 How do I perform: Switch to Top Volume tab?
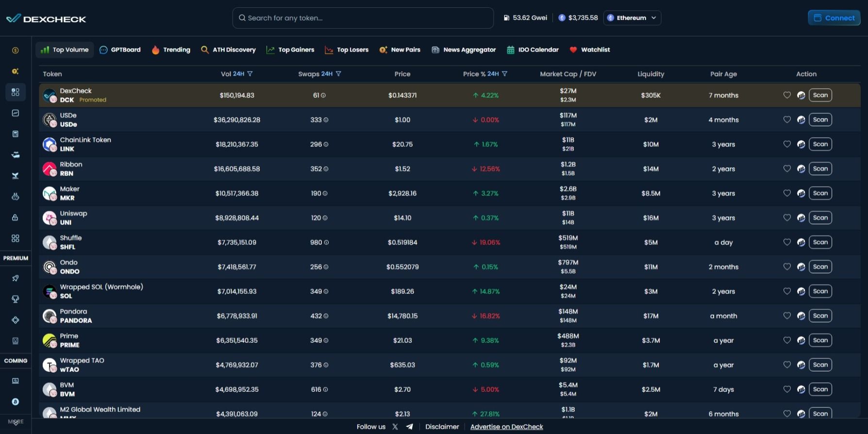[x=65, y=49]
